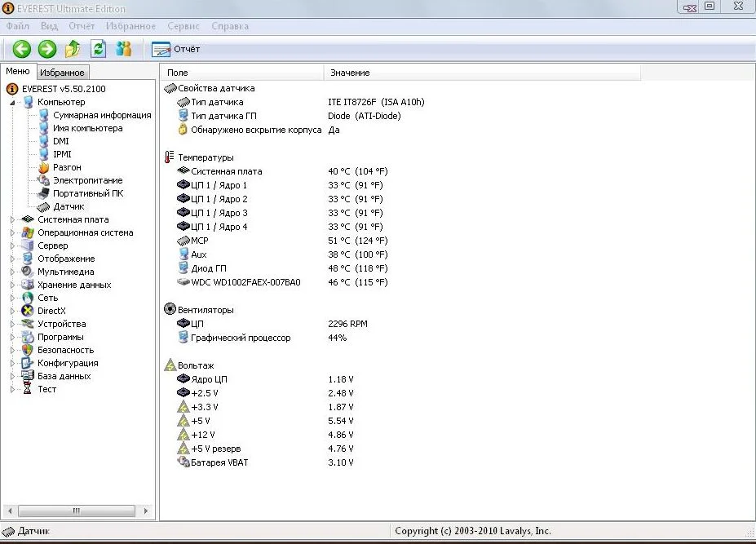
Task: Click the green Forward arrow button
Action: (x=47, y=49)
